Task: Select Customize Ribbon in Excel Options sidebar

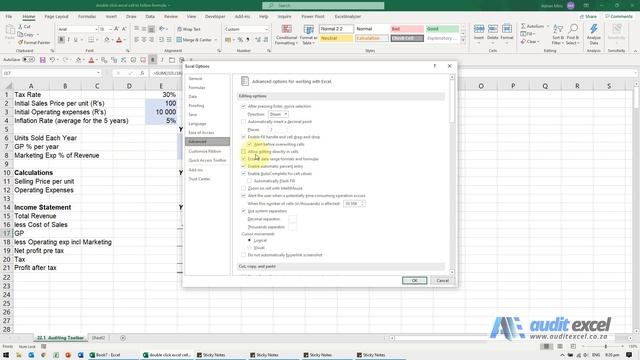Action: coord(205,151)
